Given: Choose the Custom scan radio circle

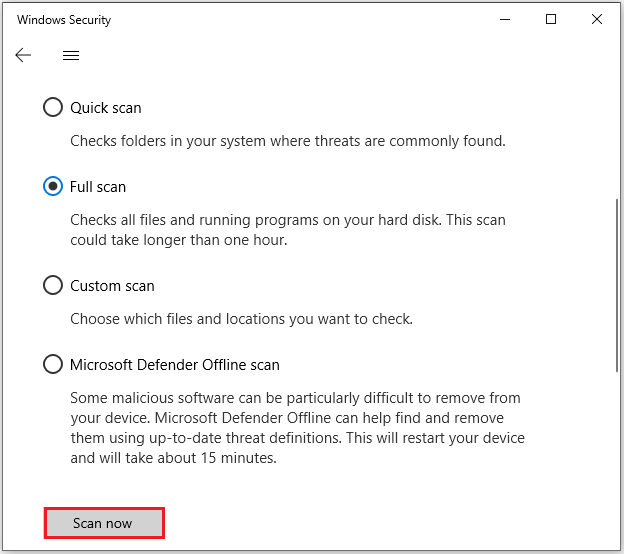Looking at the screenshot, I should (x=53, y=286).
